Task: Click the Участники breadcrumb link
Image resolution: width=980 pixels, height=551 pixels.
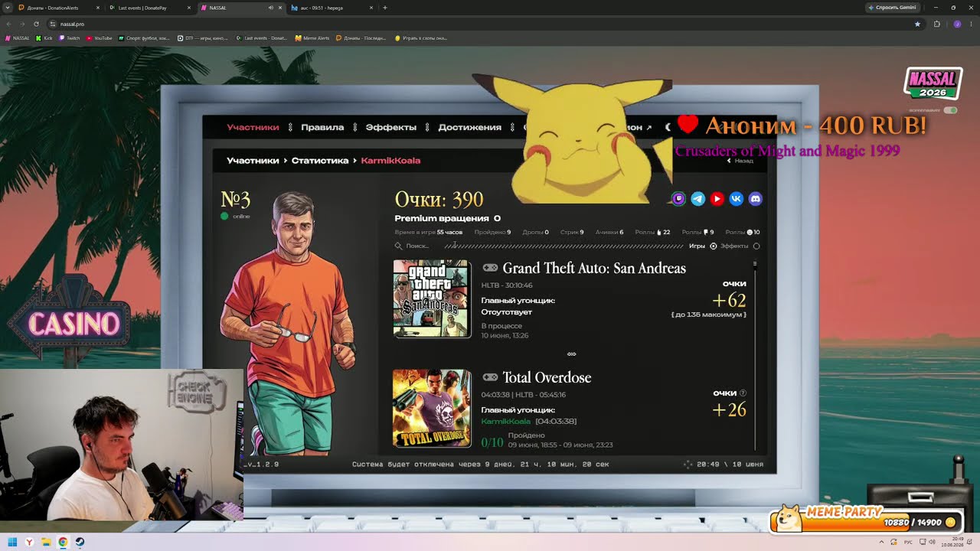Action: (253, 161)
